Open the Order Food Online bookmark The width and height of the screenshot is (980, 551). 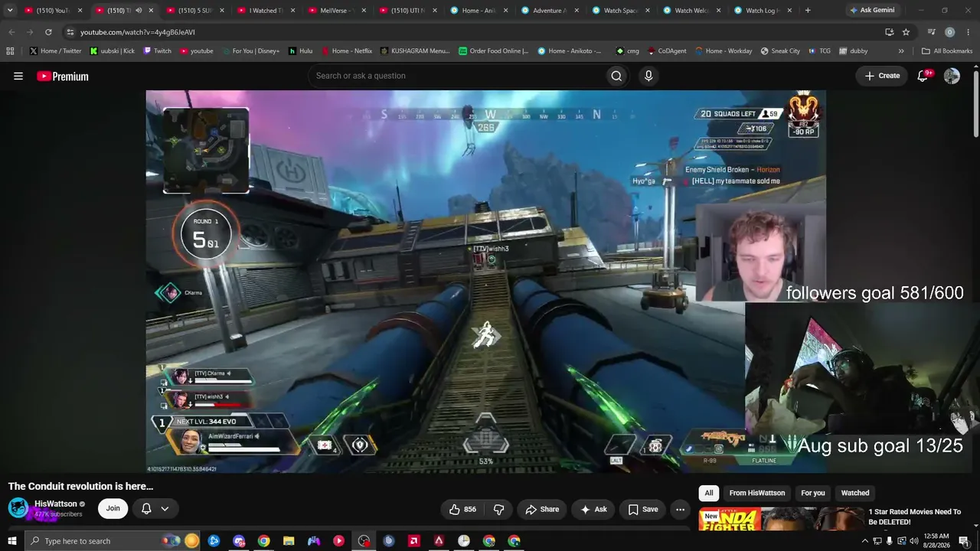[494, 51]
